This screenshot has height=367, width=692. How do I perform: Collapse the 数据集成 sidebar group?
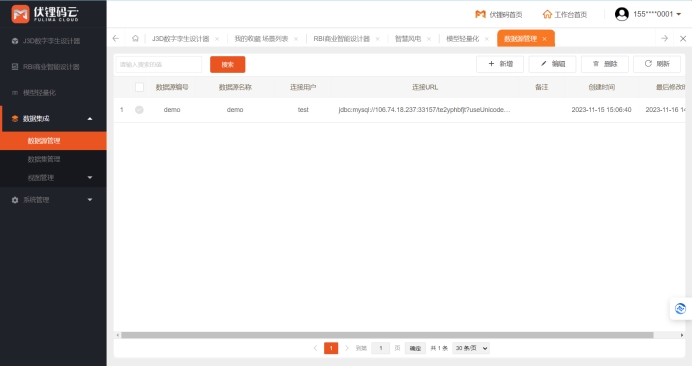coord(90,119)
